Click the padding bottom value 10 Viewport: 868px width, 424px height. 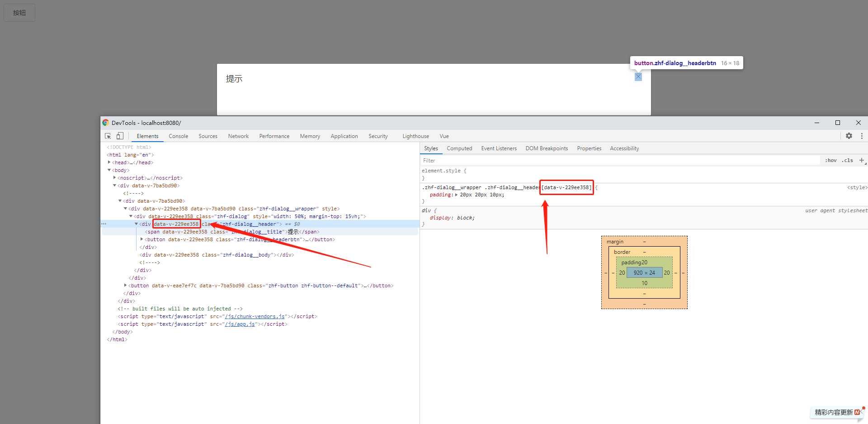click(x=644, y=283)
